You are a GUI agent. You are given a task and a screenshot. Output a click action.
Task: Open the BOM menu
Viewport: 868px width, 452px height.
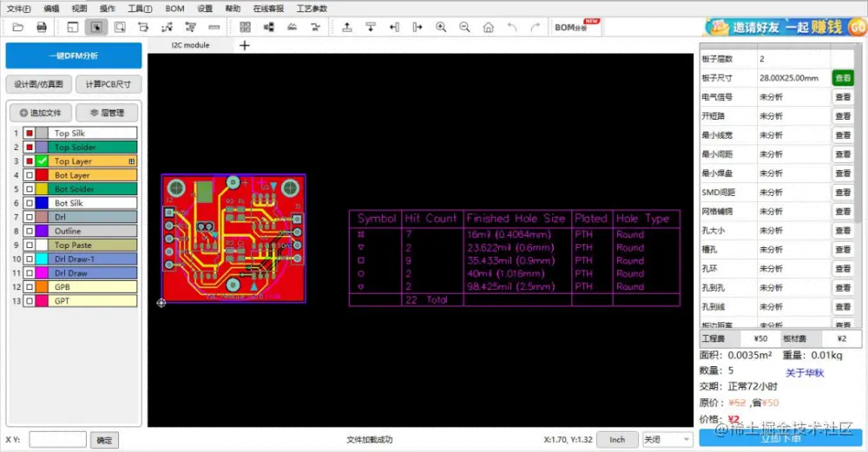click(175, 9)
